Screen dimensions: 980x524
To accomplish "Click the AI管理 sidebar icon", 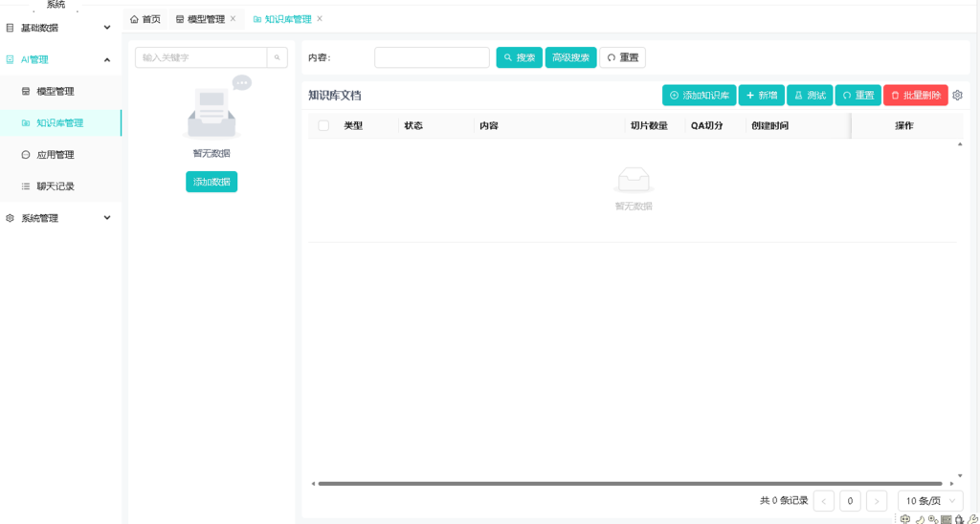I will point(10,59).
